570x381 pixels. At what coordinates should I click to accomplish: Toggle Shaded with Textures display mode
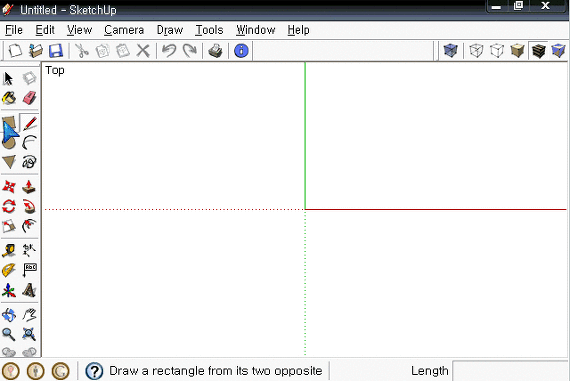coord(538,51)
